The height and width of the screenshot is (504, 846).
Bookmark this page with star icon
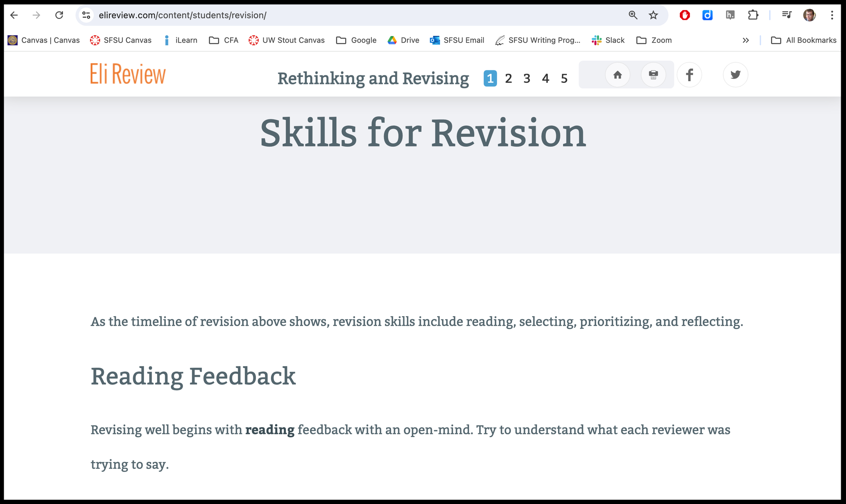tap(653, 15)
